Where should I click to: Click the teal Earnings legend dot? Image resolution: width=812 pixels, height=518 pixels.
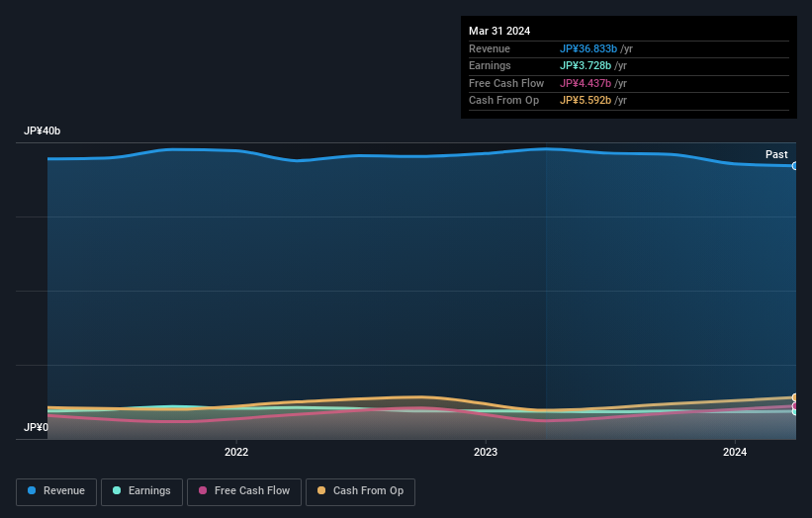(117, 490)
